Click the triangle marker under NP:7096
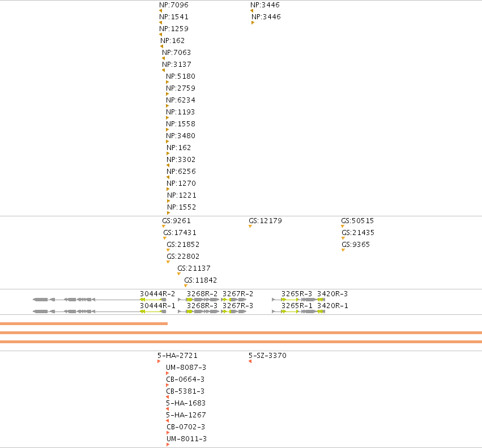The height and width of the screenshot is (448, 482). pos(160,11)
